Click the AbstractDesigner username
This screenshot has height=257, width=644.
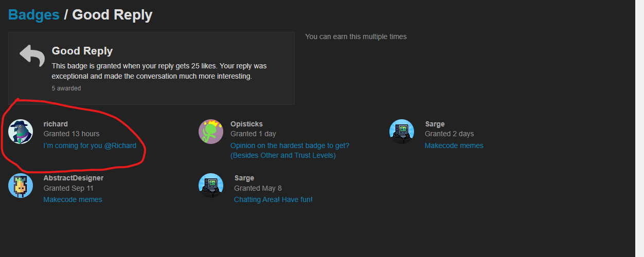coord(74,178)
